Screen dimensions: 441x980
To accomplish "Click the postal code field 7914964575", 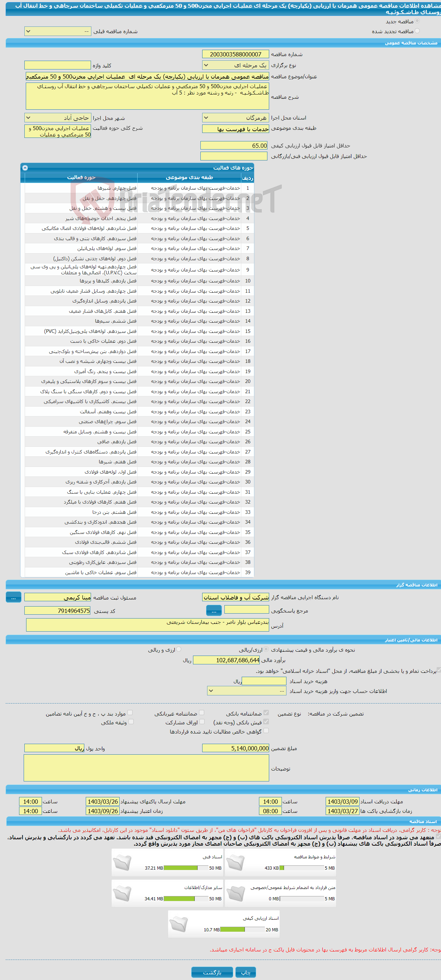I will tap(58, 610).
